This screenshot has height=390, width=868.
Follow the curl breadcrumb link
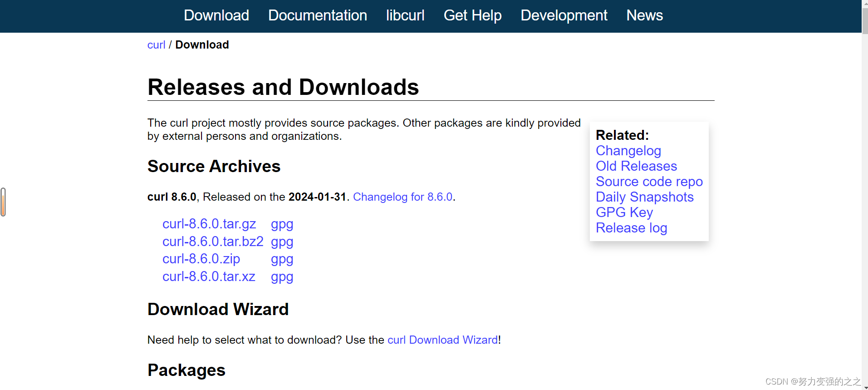pos(156,45)
